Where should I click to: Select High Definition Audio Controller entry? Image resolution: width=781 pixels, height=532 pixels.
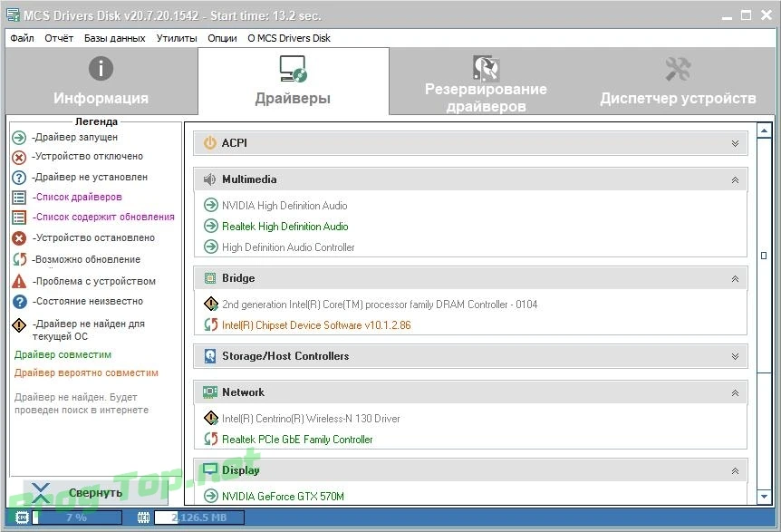288,247
